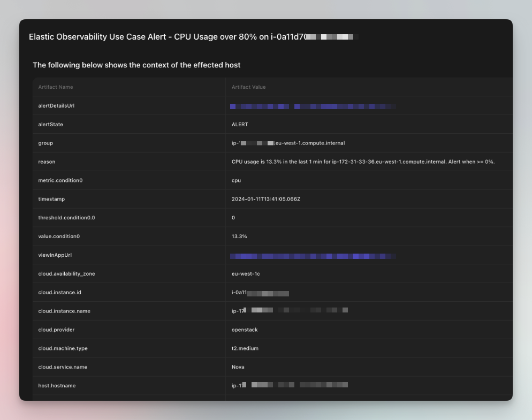Image resolution: width=532 pixels, height=420 pixels.
Task: Select the cloud.instance.name label
Action: click(x=64, y=311)
